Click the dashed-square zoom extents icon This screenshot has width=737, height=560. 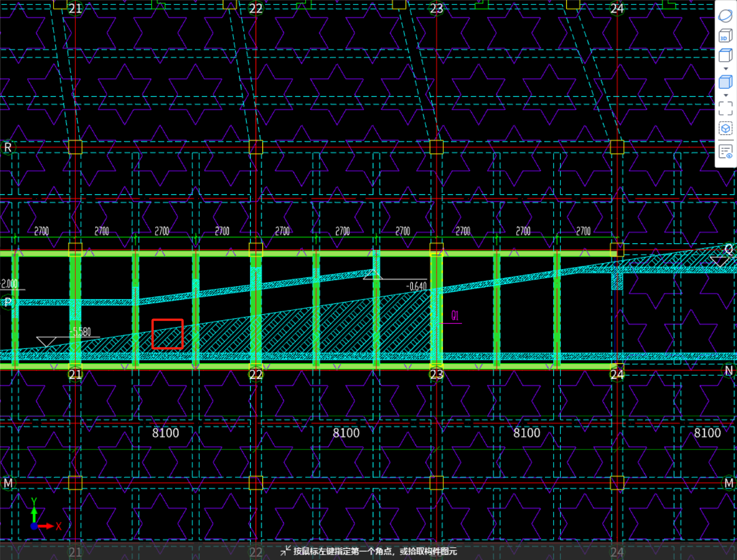[725, 108]
